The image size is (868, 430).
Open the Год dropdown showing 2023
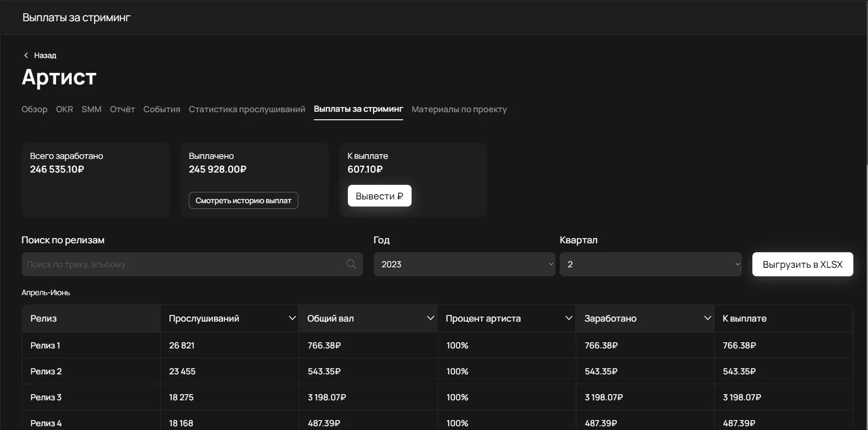[x=464, y=265]
